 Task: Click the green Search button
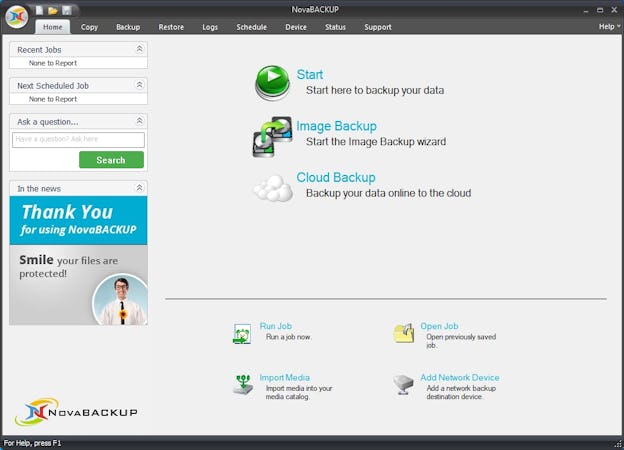click(111, 160)
